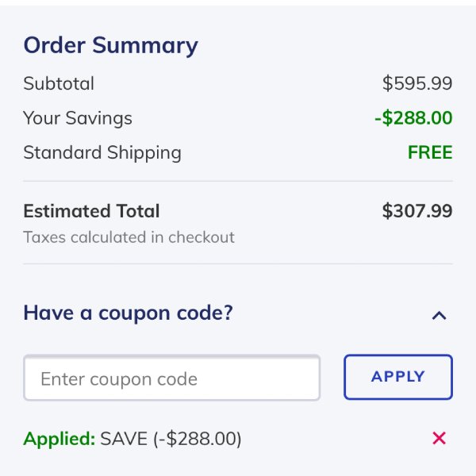Focus the Enter coupon code field

pyautogui.click(x=171, y=378)
